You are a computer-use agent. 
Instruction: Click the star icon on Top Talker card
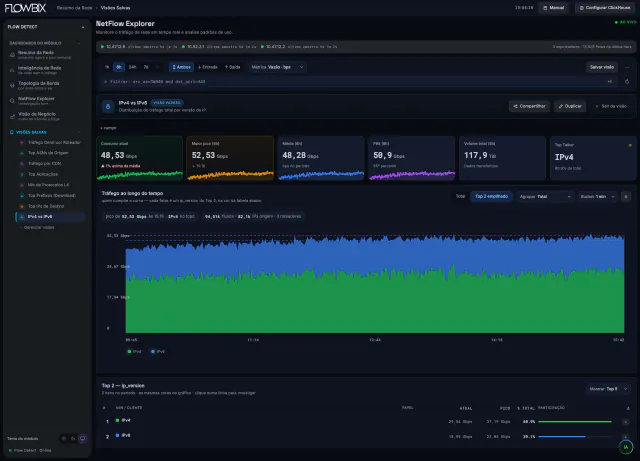[x=630, y=145]
